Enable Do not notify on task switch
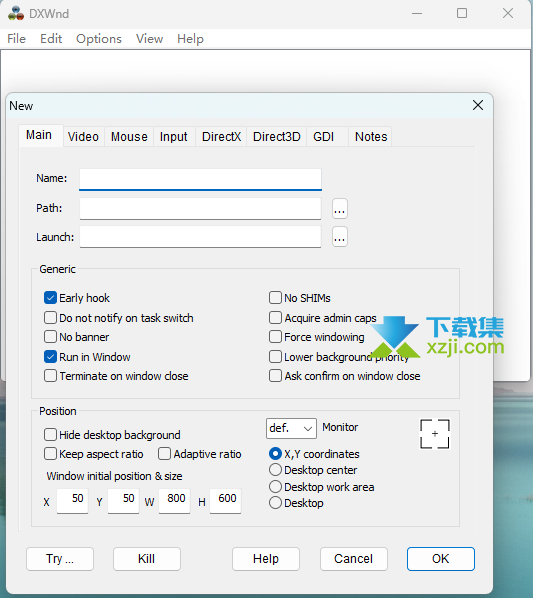 pyautogui.click(x=50, y=318)
